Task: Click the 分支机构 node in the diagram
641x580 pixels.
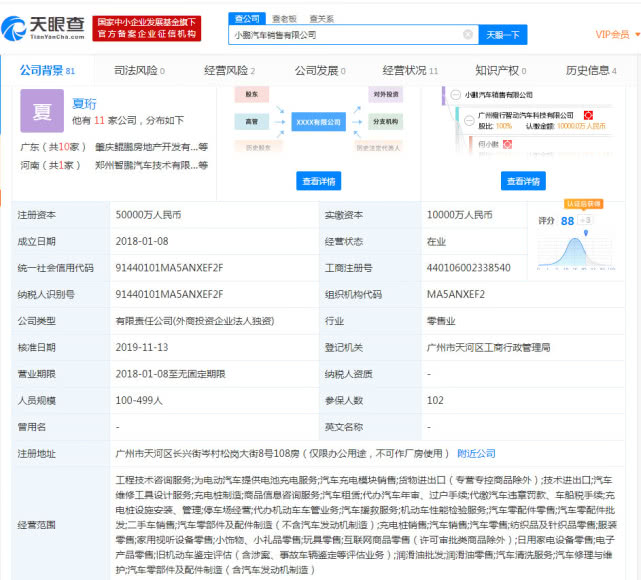Action: [385, 122]
